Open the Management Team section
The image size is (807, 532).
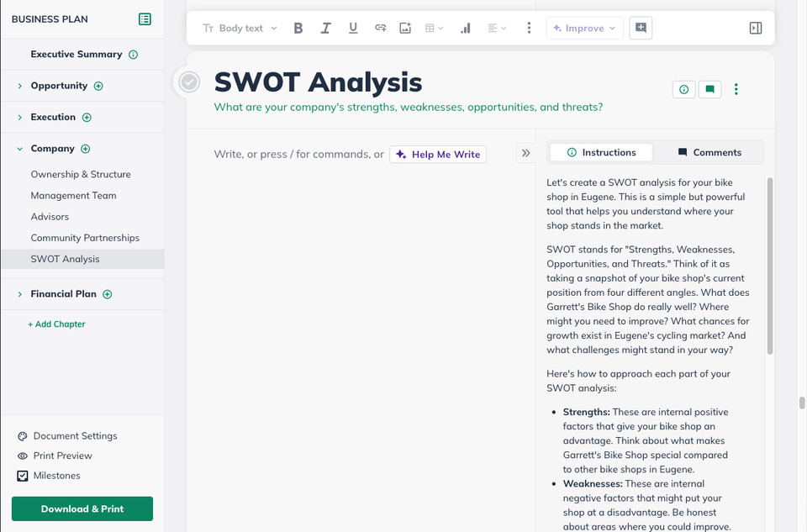74,196
